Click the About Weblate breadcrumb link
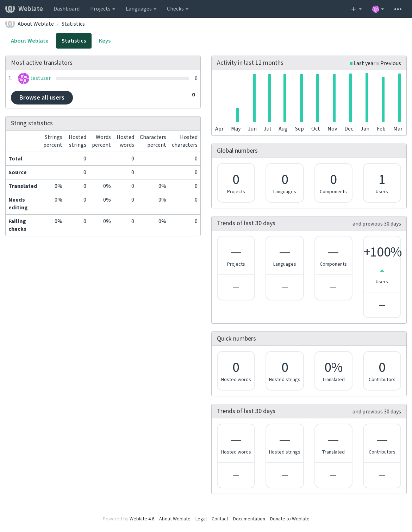The image size is (412, 532). point(36,24)
